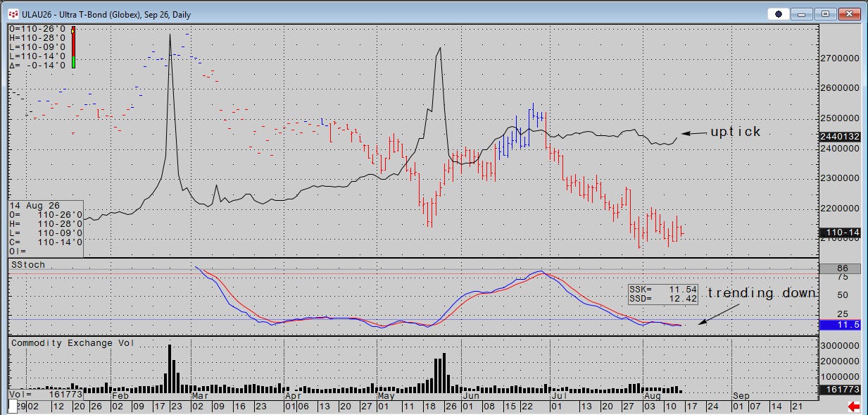Screen dimensions: 868x415
Task: Select the Commodity Exchange Vol label
Action: [72, 343]
